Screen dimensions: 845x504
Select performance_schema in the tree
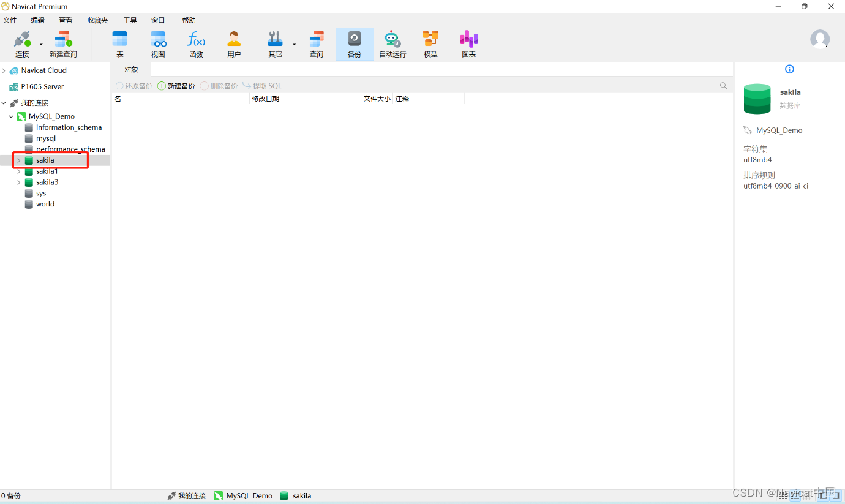tap(70, 149)
